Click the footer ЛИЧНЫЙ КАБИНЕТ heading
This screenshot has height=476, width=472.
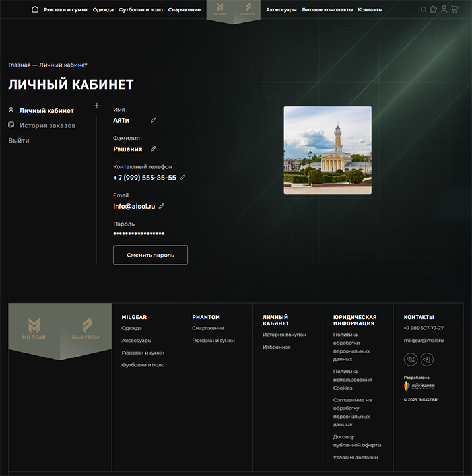(x=276, y=320)
